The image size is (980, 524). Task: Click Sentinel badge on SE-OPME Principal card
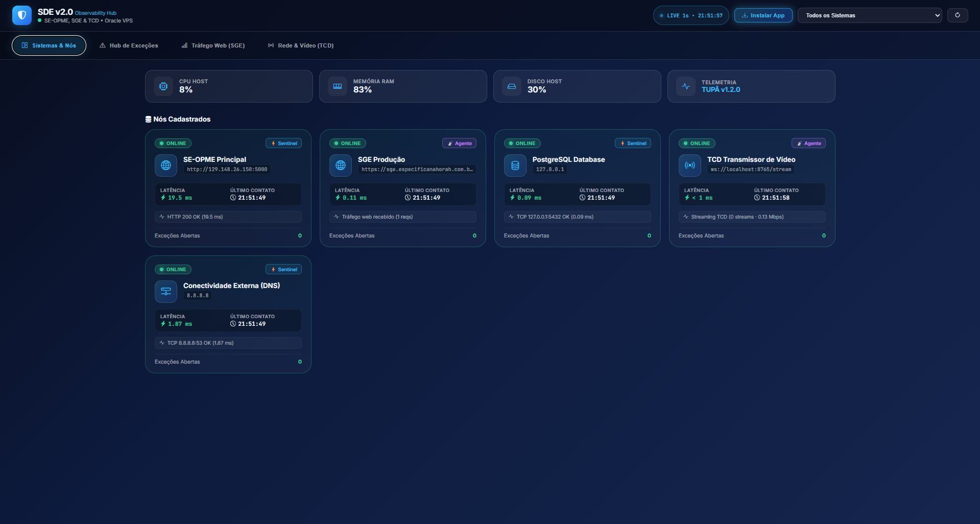tap(283, 144)
